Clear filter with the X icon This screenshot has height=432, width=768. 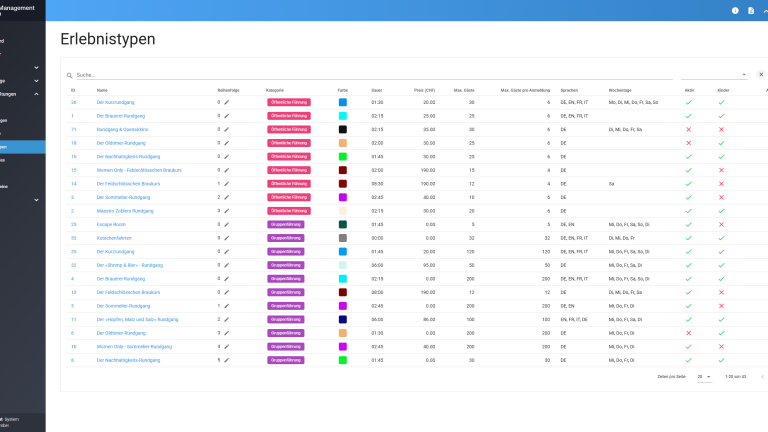[760, 75]
